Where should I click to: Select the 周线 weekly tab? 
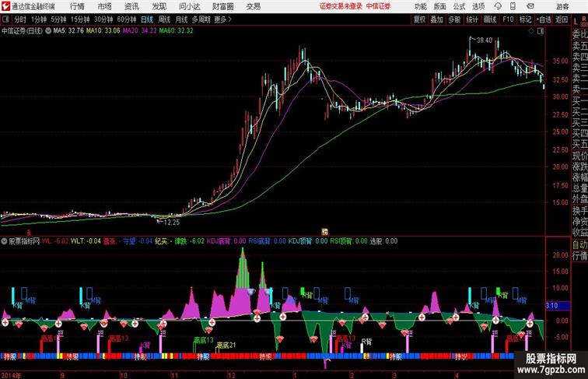pos(164,19)
